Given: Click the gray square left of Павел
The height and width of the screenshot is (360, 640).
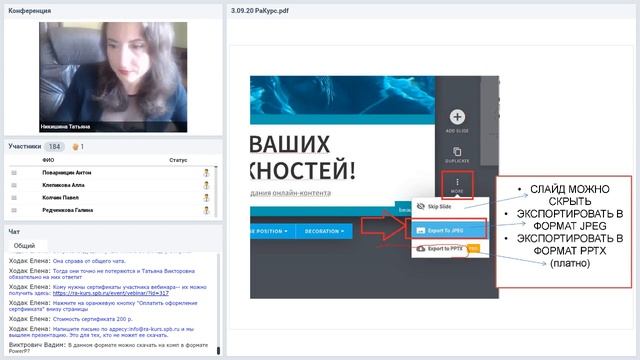Looking at the screenshot, I should [x=14, y=198].
